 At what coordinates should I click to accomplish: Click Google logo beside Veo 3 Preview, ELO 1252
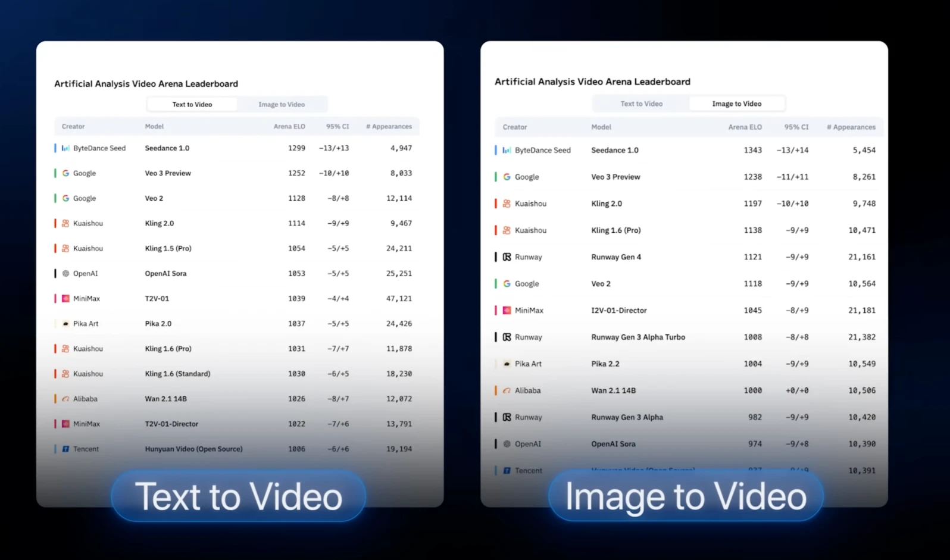click(65, 173)
